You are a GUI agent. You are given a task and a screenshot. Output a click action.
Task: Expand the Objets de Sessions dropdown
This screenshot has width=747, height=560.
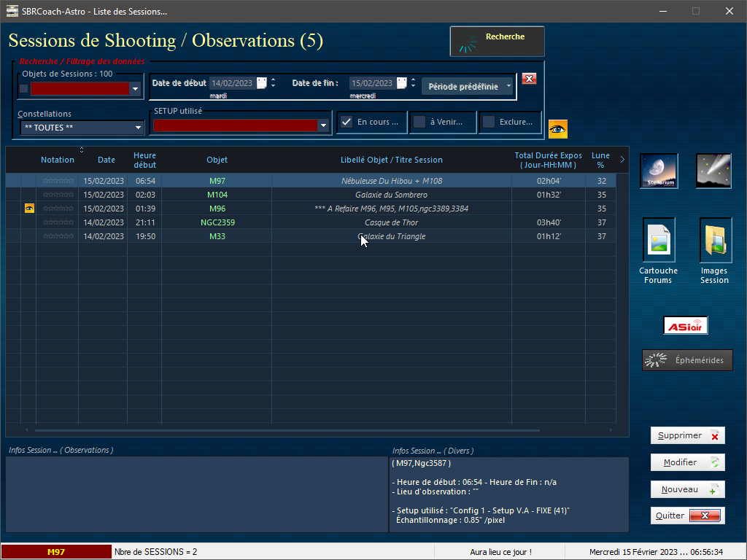point(135,89)
